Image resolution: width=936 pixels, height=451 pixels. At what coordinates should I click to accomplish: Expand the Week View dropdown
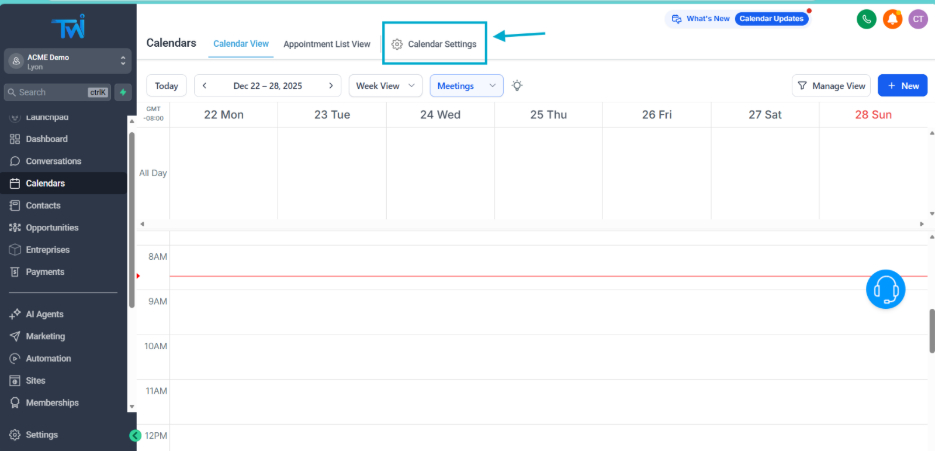(385, 86)
